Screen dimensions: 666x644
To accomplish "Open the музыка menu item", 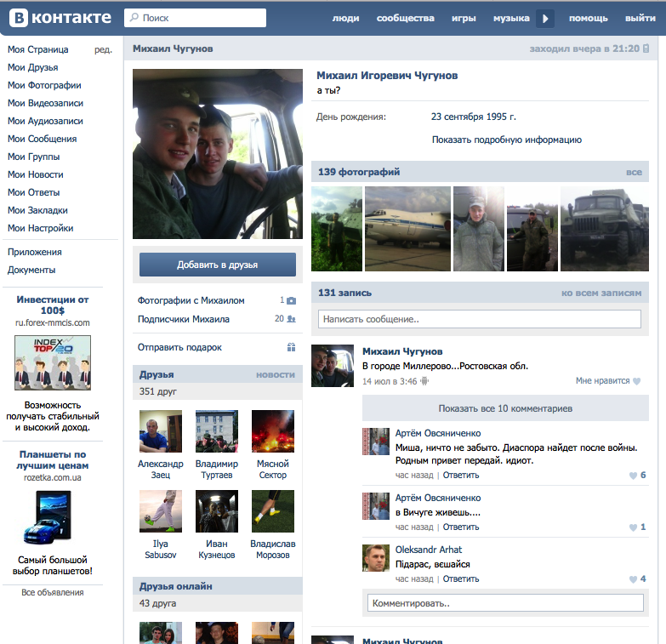I will pos(511,18).
